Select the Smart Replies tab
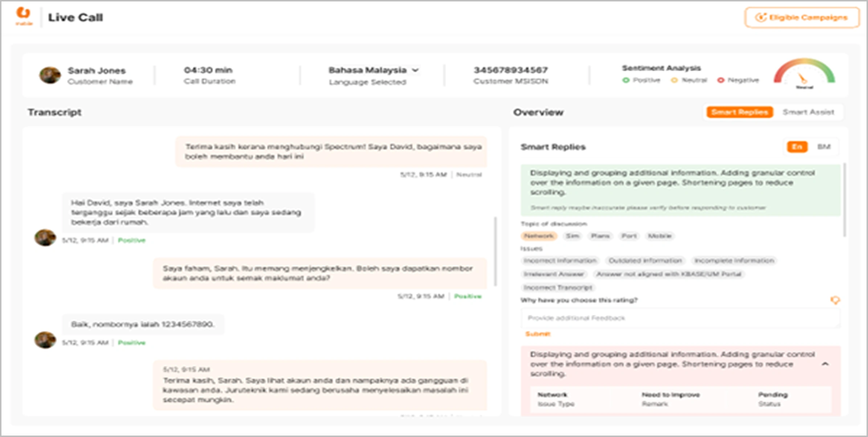The width and height of the screenshot is (868, 437). pos(740,112)
